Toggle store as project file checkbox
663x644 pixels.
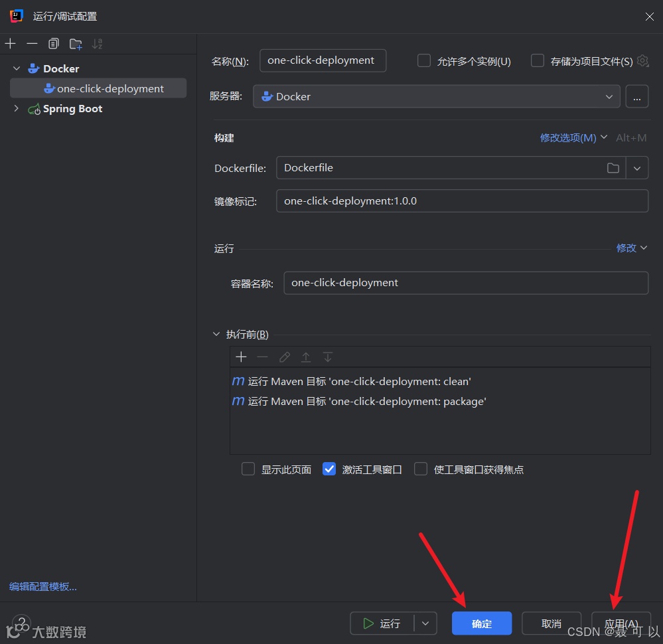click(537, 61)
